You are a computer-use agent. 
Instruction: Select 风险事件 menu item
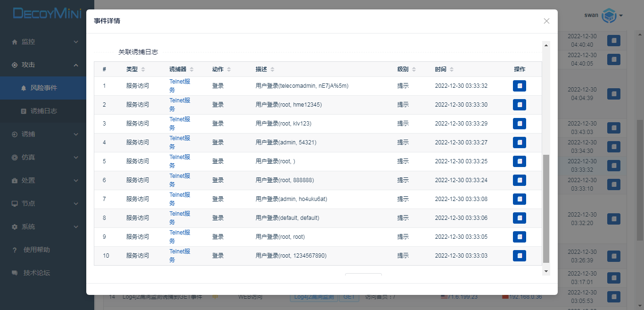43,88
